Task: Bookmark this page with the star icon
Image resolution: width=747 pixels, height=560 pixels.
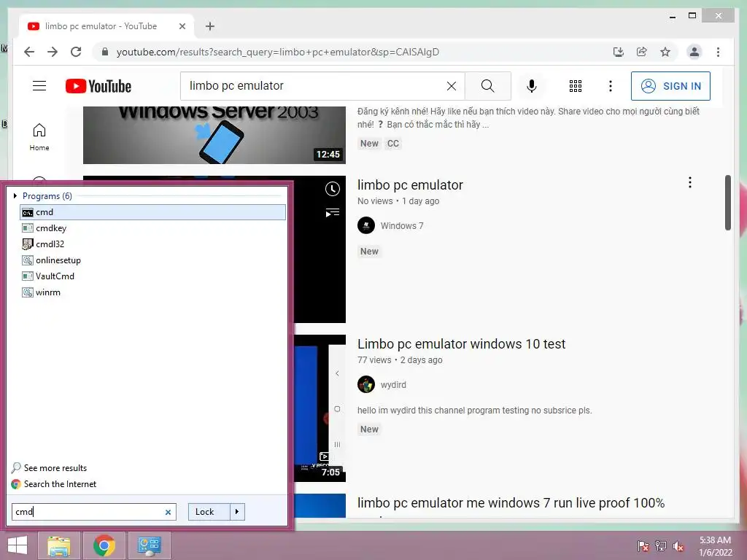Action: pyautogui.click(x=665, y=52)
